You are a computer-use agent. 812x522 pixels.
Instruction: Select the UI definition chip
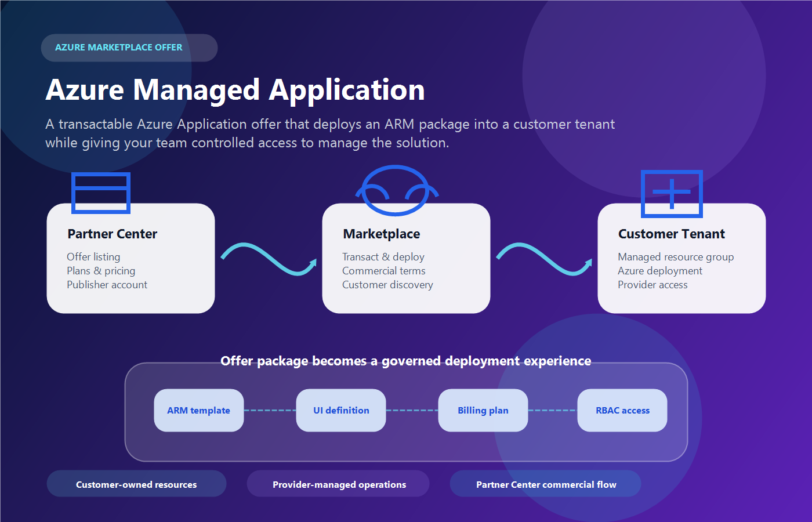coord(341,410)
